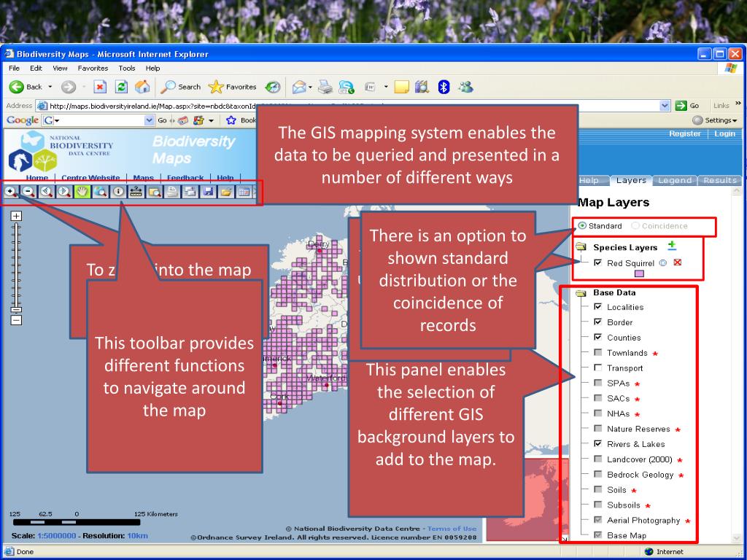This screenshot has width=747, height=560.
Task: Click the IE Print icon
Action: coord(325,87)
